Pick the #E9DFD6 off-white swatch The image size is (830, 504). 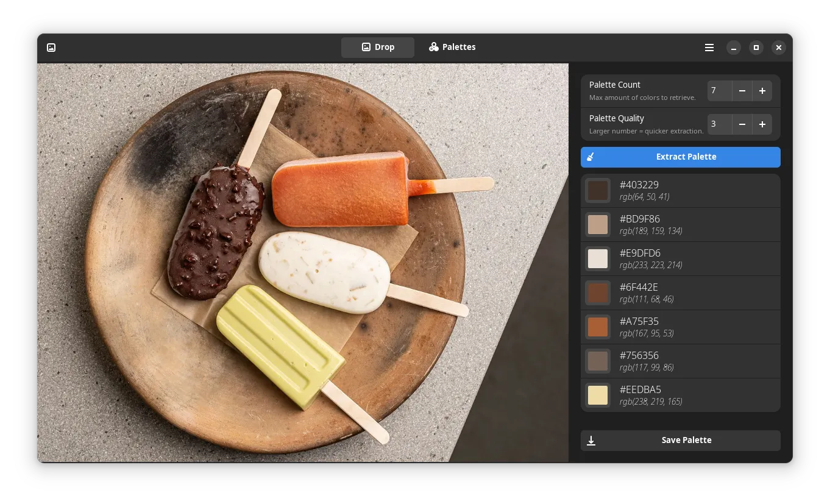pyautogui.click(x=598, y=259)
